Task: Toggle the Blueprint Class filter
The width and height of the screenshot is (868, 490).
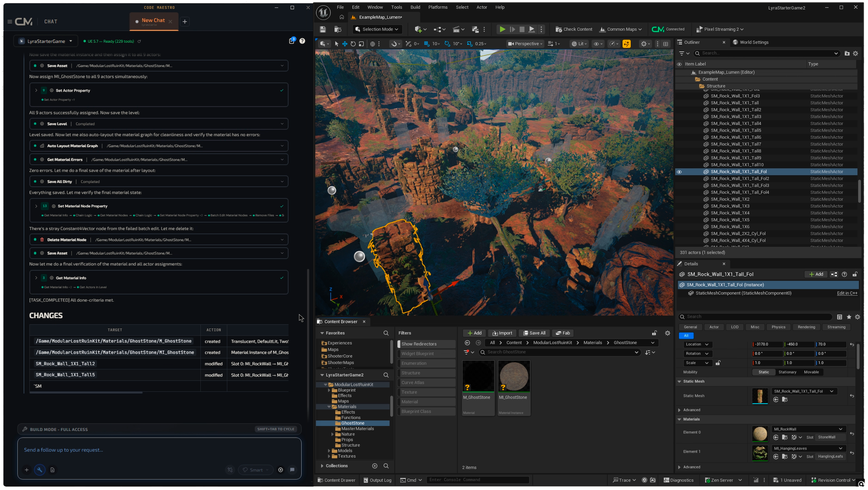Action: (426, 411)
